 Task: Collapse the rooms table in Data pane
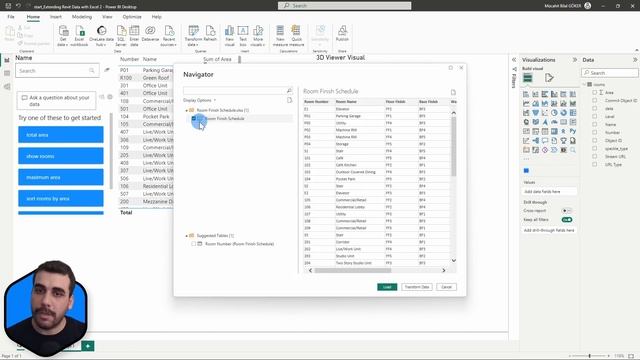(x=584, y=84)
